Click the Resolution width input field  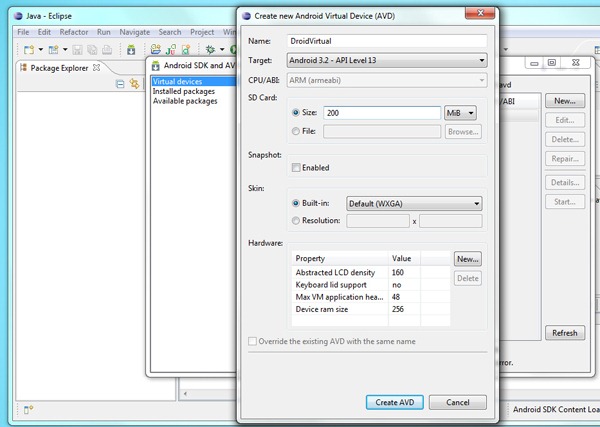(378, 221)
